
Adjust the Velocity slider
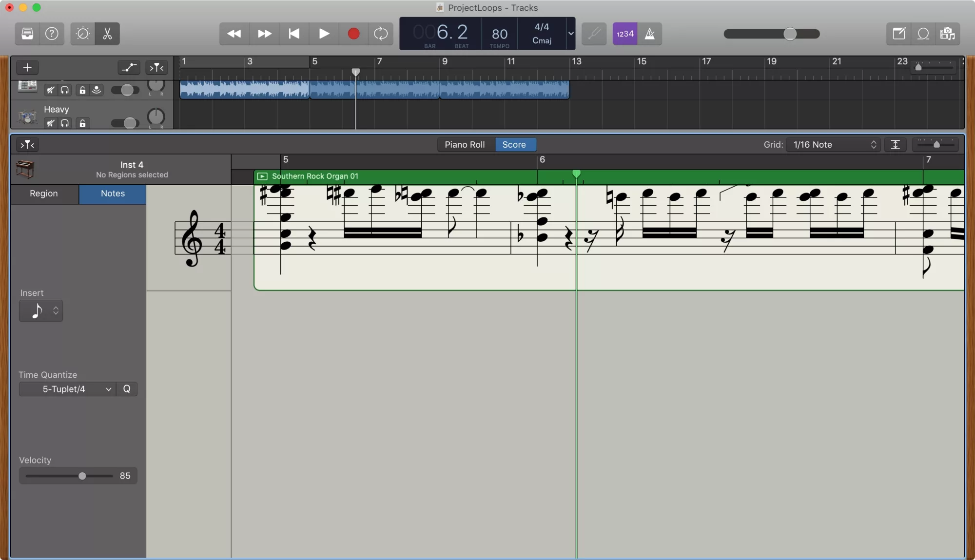tap(82, 476)
